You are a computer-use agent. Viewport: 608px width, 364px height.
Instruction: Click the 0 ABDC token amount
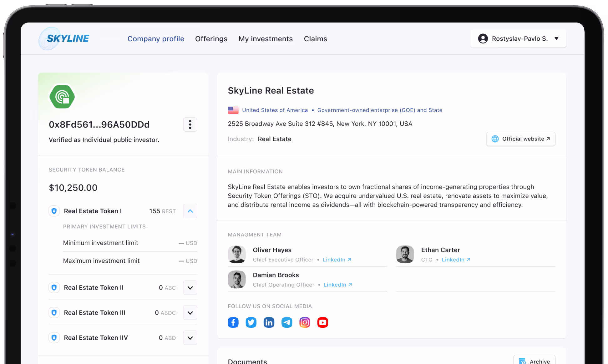click(x=165, y=313)
